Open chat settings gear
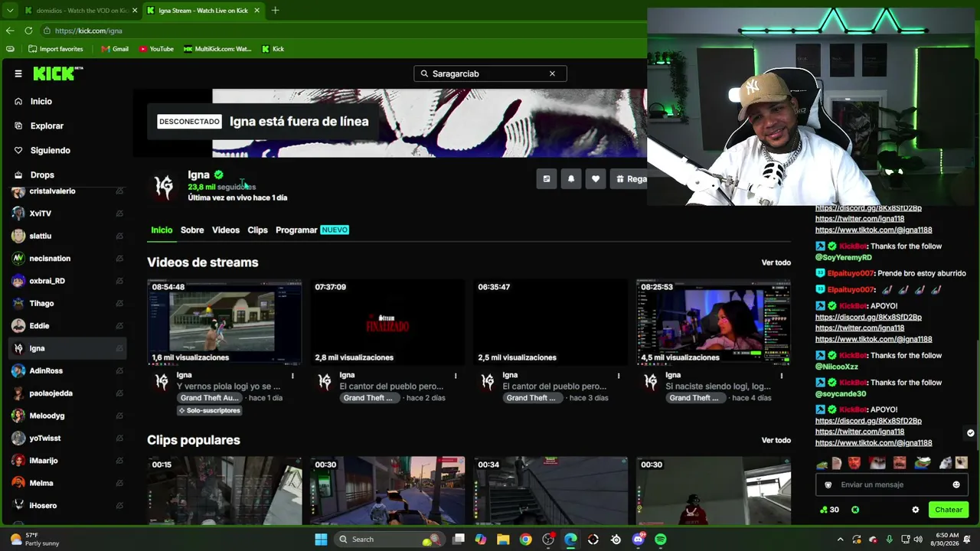 pyautogui.click(x=916, y=510)
